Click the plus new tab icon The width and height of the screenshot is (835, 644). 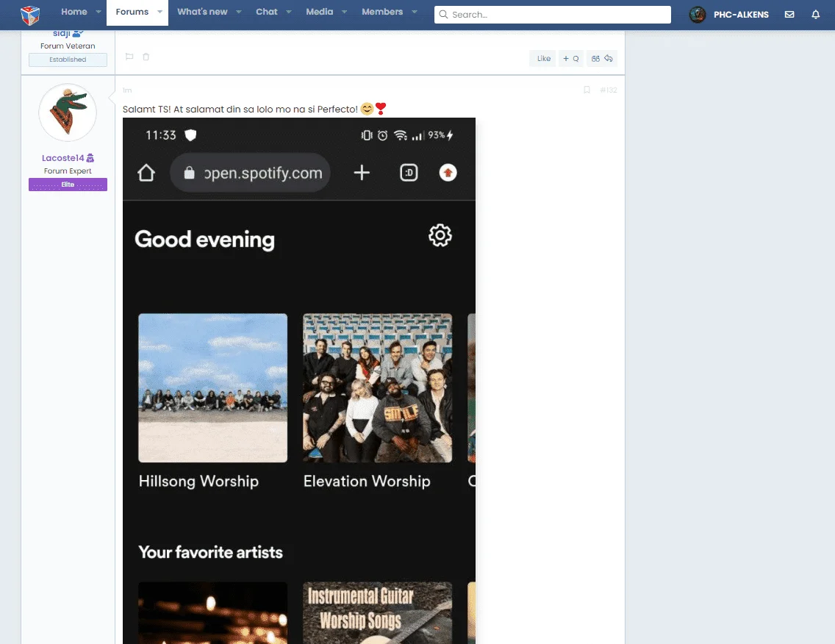tap(362, 173)
